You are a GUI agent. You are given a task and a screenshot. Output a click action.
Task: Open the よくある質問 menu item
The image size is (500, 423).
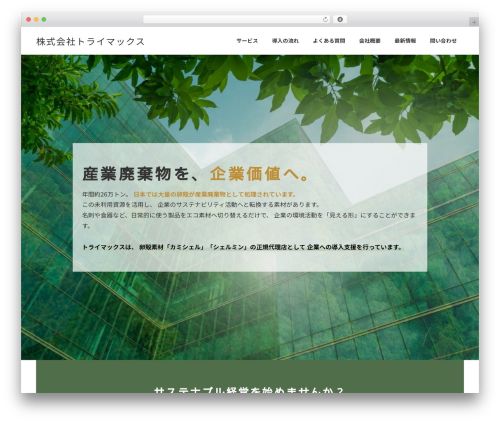point(329,41)
